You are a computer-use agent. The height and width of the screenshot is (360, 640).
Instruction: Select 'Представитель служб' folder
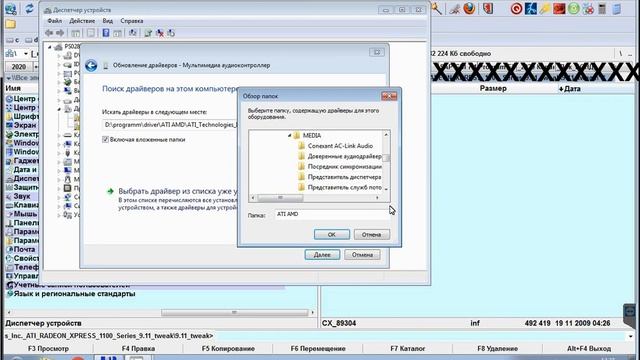(344, 187)
